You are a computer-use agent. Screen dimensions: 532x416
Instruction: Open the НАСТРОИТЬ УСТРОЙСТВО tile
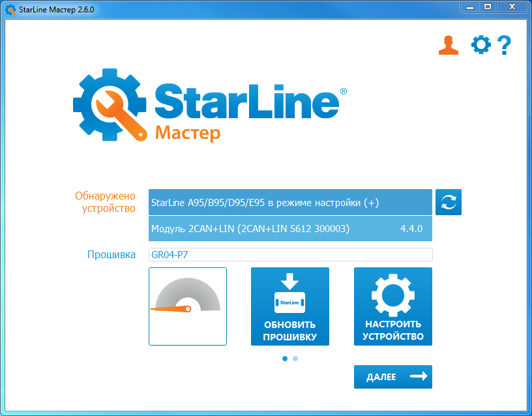click(393, 306)
